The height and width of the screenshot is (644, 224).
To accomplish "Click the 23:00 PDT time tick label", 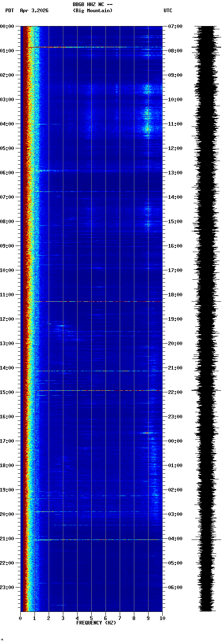I will (7, 587).
